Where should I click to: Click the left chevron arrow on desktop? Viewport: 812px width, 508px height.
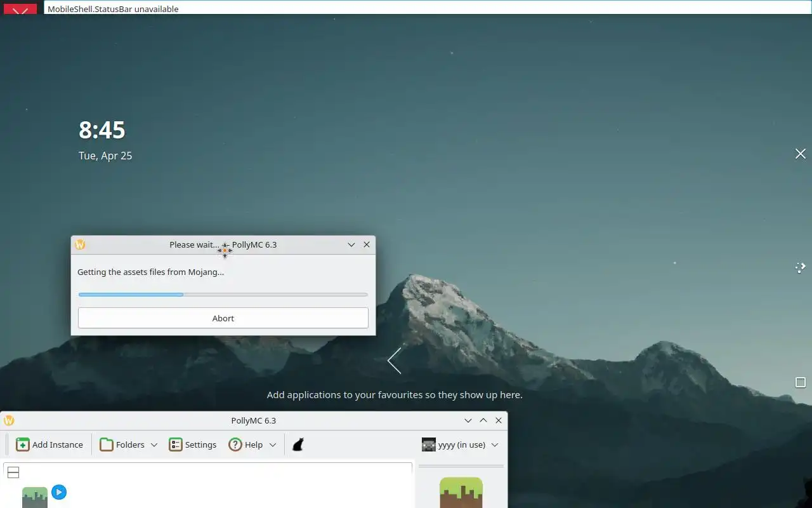(395, 361)
